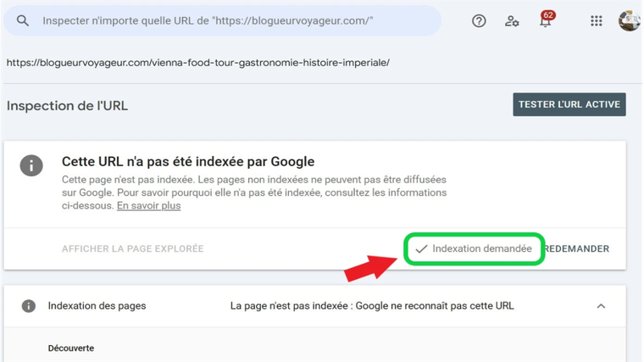Select the inspected vienna-food-tour URL text
This screenshot has height=362, width=644.
[198, 63]
